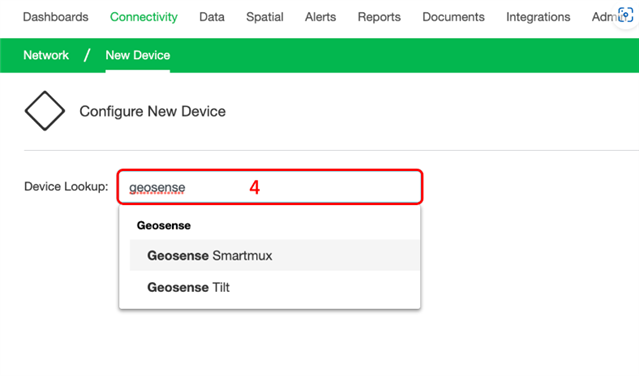
Task: Choose Geosense Smartmux from the suggestions
Action: pyautogui.click(x=275, y=255)
